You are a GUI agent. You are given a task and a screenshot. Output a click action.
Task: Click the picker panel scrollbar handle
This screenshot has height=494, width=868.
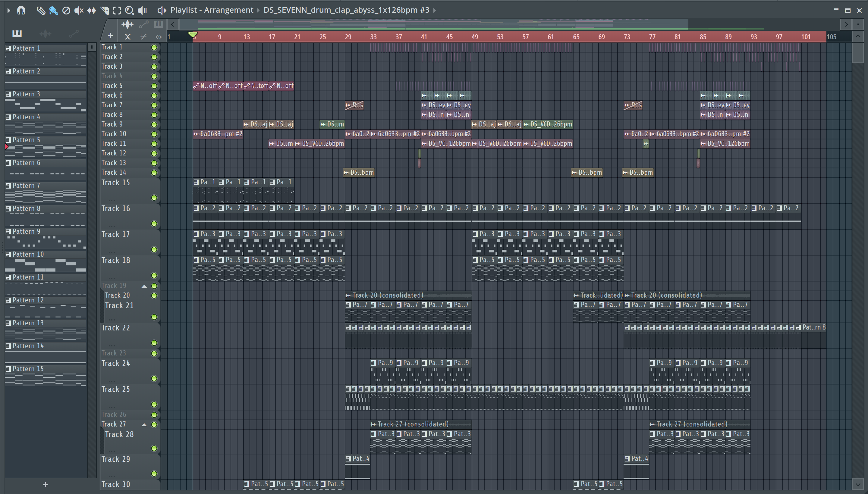[x=92, y=47]
